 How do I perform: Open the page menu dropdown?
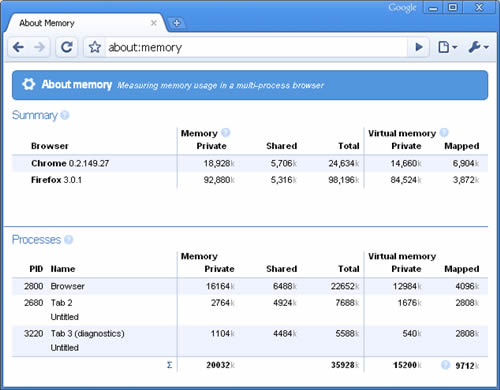pyautogui.click(x=447, y=47)
